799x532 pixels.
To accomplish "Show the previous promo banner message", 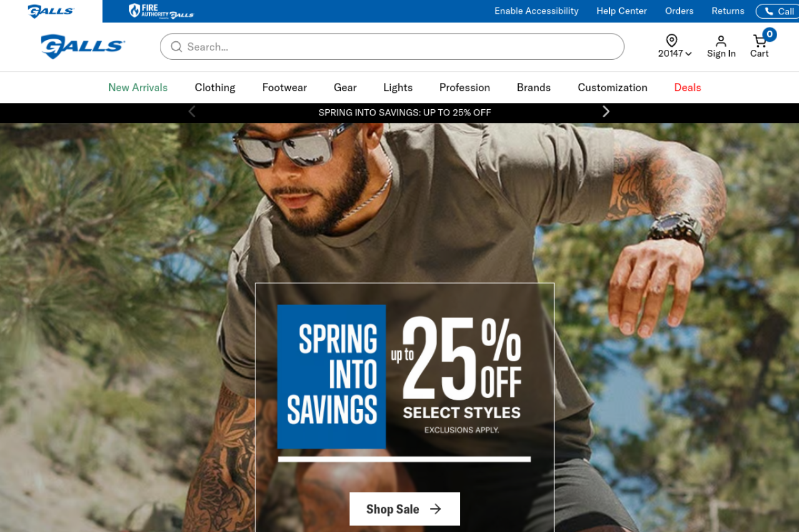I will [x=192, y=112].
